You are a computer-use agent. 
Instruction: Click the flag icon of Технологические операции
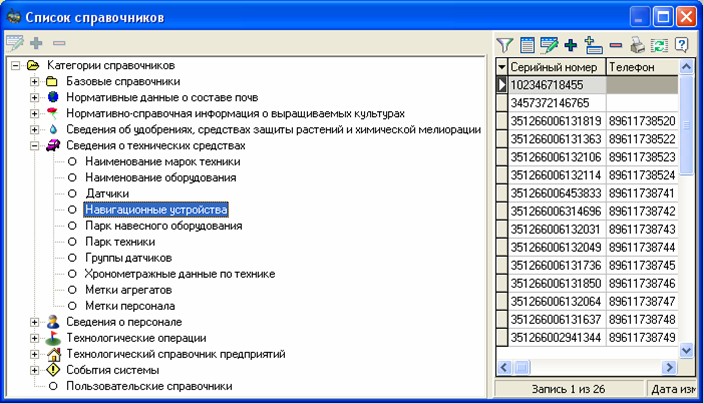pyautogui.click(x=53, y=338)
